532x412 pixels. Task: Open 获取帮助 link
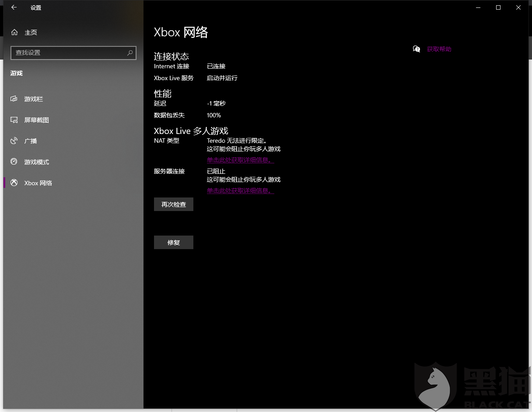pos(439,49)
